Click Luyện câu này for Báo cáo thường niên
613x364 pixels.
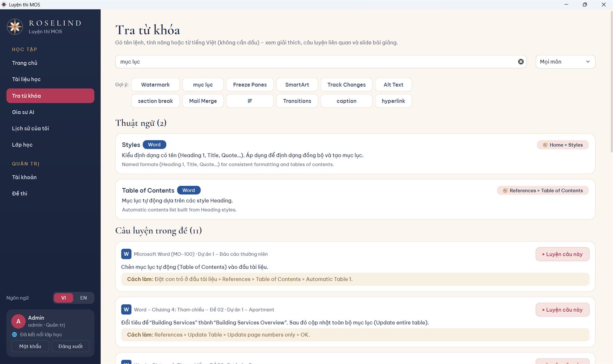(562, 254)
